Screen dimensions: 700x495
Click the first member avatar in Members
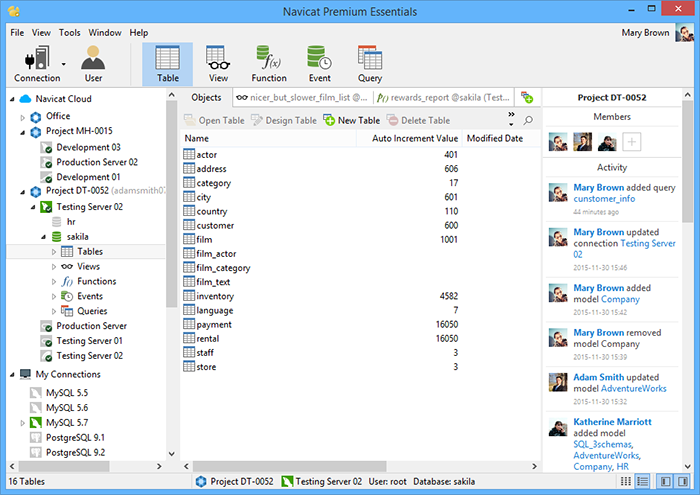[x=558, y=142]
